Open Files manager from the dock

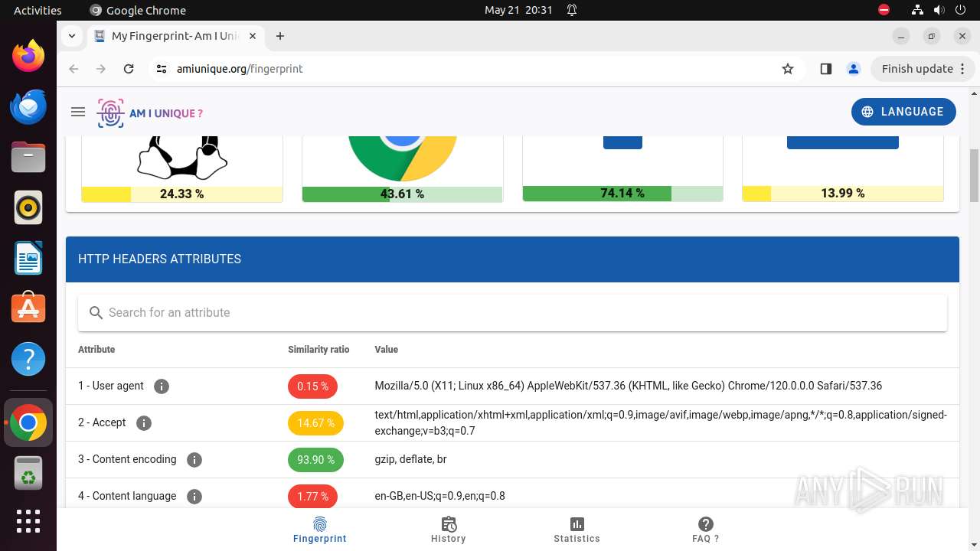pyautogui.click(x=28, y=157)
